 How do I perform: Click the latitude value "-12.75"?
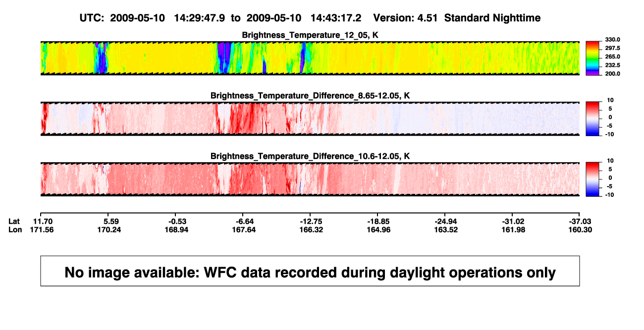313,221
